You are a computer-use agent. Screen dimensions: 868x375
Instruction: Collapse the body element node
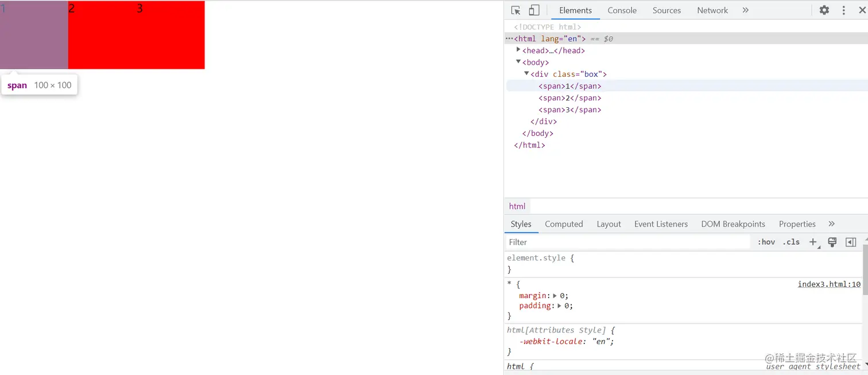coord(518,62)
